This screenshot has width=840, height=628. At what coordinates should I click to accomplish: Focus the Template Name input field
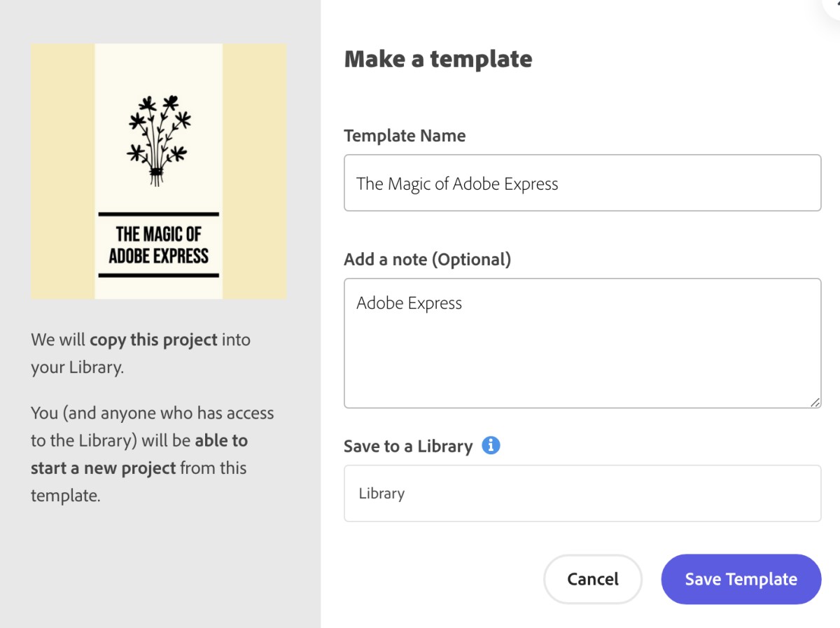582,183
